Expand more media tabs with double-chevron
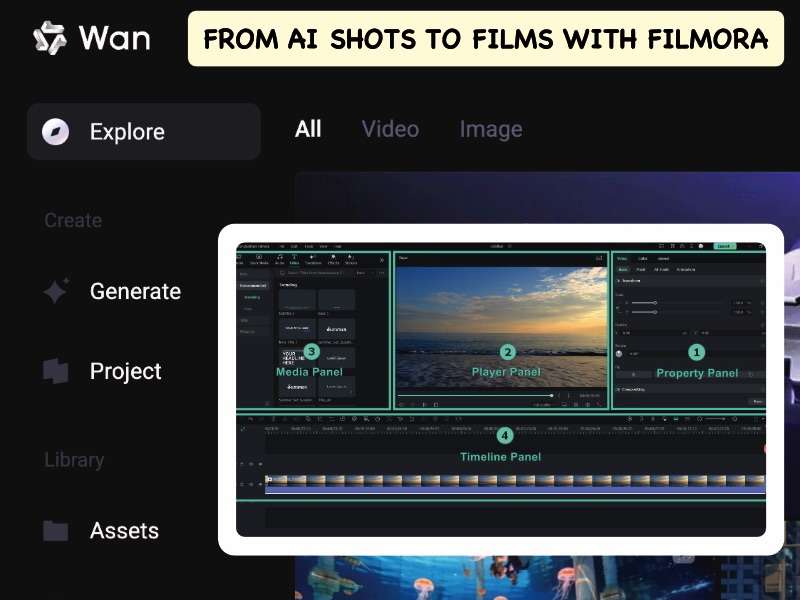Image resolution: width=800 pixels, height=600 pixels. click(x=382, y=260)
